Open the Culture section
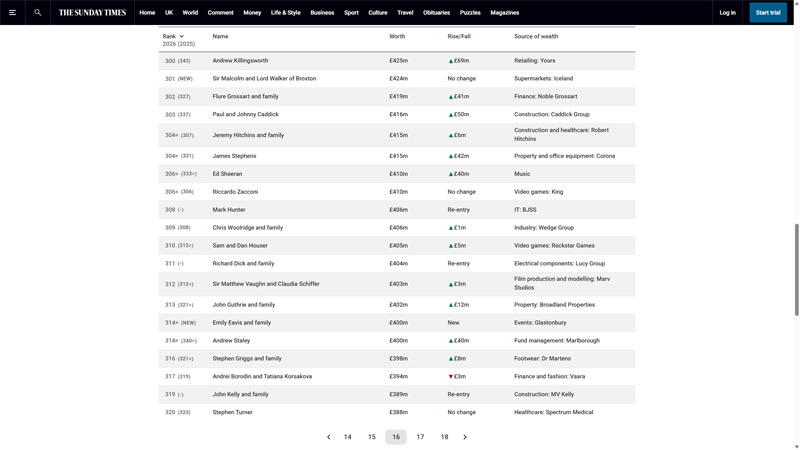800x450 pixels. pos(378,12)
